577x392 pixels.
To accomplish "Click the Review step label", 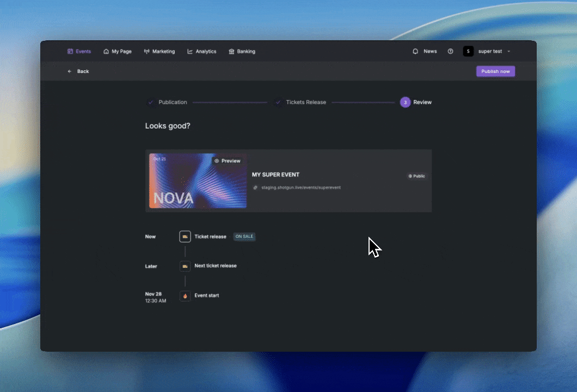I will click(422, 102).
